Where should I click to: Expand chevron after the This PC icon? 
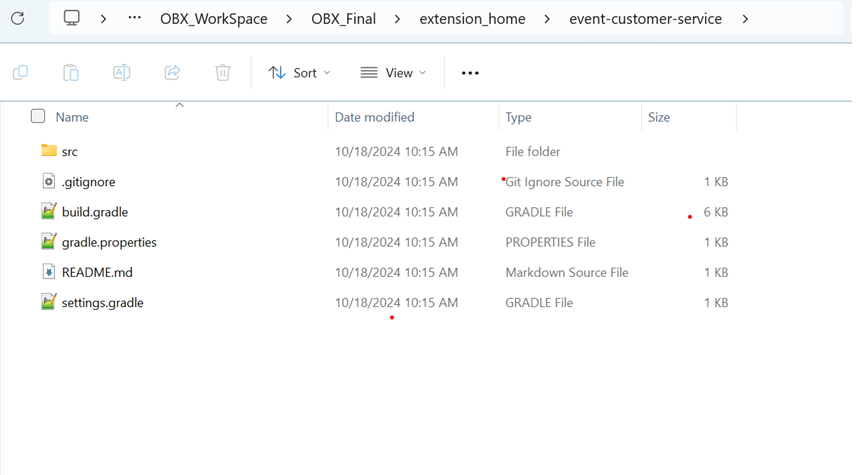(104, 19)
